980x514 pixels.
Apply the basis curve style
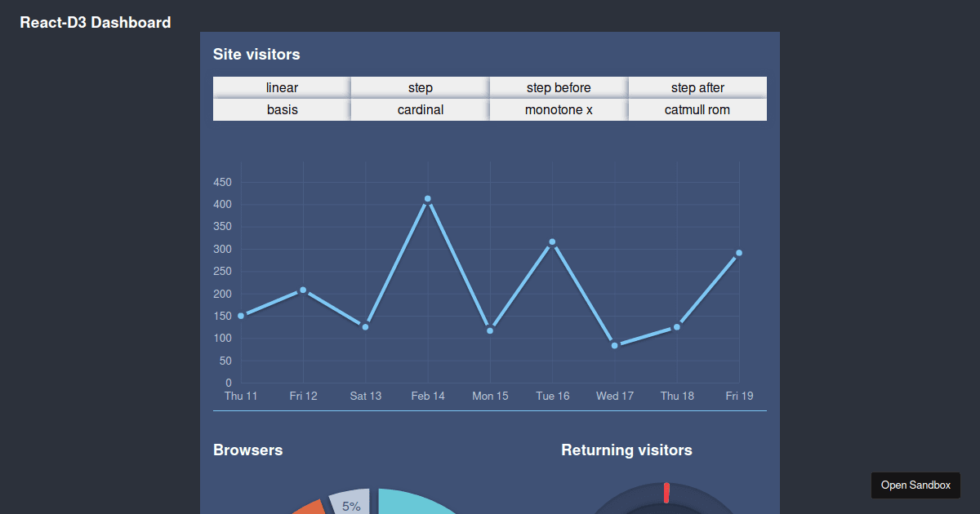281,109
